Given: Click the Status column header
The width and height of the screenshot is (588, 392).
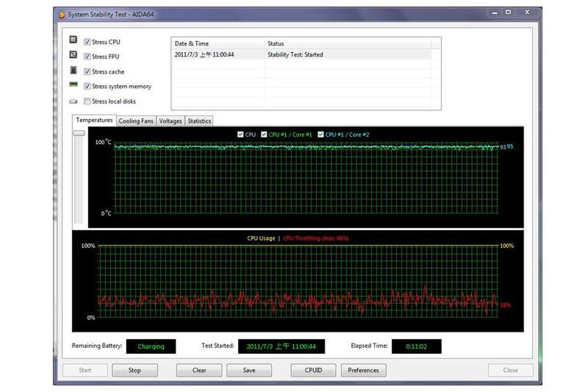Looking at the screenshot, I should click(x=348, y=44).
